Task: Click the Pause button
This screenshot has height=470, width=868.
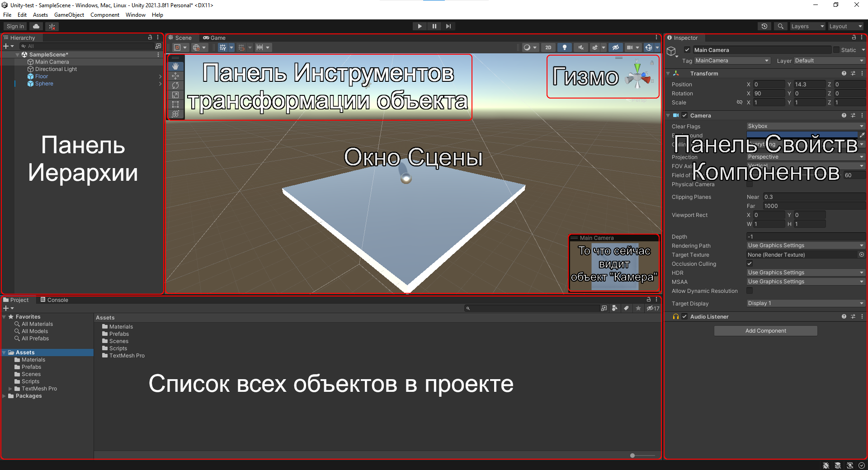Action: click(x=434, y=26)
